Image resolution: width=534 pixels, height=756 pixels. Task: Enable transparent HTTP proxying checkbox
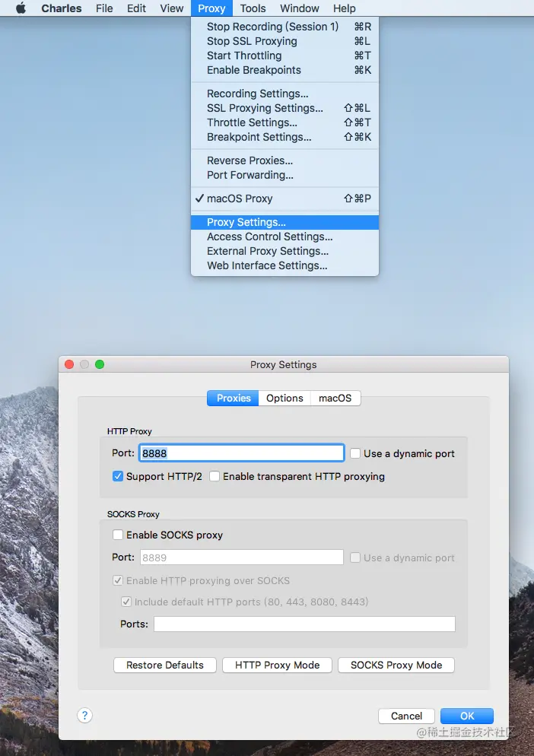pyautogui.click(x=215, y=476)
